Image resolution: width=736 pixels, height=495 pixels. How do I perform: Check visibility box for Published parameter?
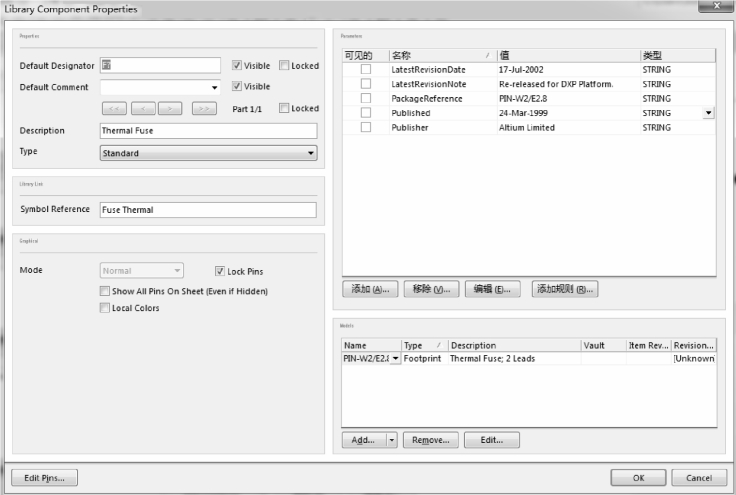pyautogui.click(x=366, y=113)
